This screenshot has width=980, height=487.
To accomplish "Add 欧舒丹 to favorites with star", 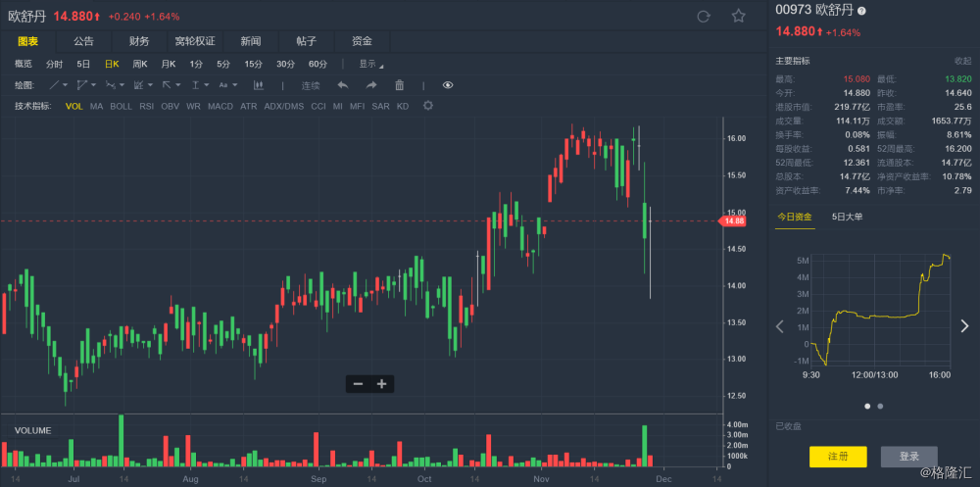I will tap(738, 17).
